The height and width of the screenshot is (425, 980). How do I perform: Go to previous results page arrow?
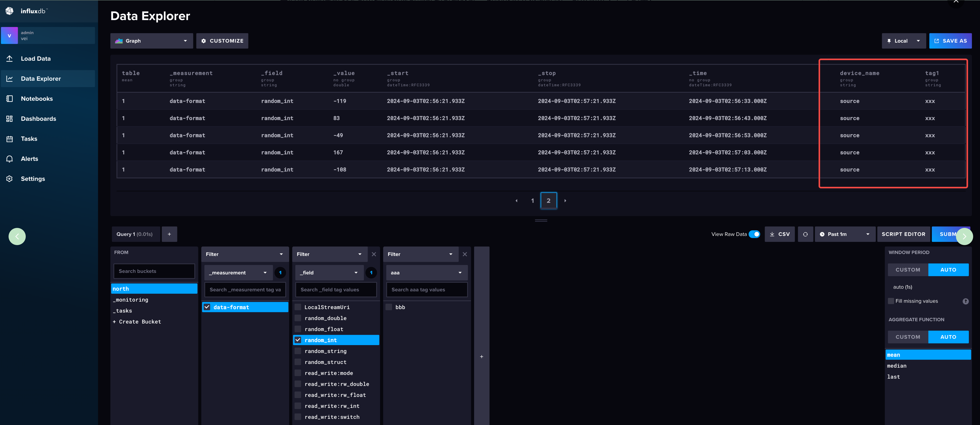pos(516,201)
